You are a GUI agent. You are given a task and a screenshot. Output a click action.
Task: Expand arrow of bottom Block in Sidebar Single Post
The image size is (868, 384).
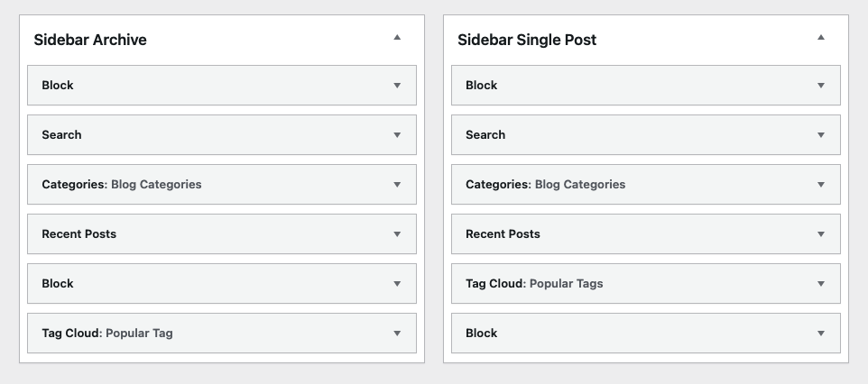(x=821, y=334)
